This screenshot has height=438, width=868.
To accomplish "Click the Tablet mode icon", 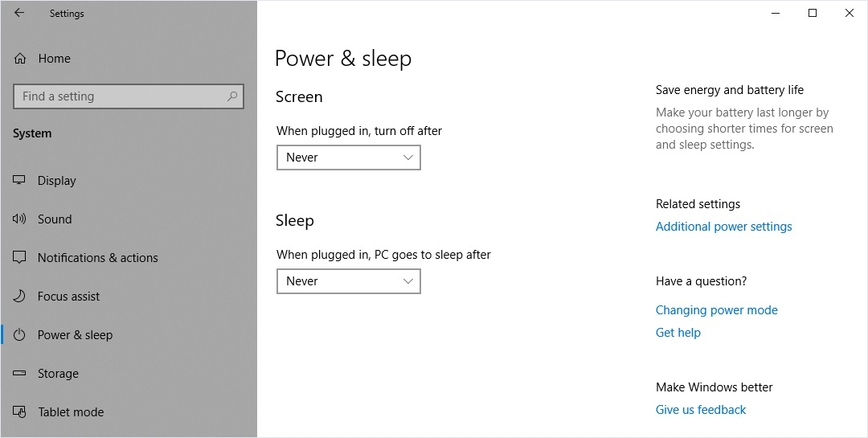I will [x=19, y=412].
